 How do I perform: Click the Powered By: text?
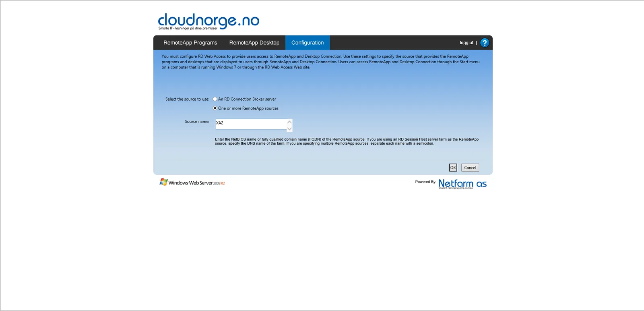426,182
